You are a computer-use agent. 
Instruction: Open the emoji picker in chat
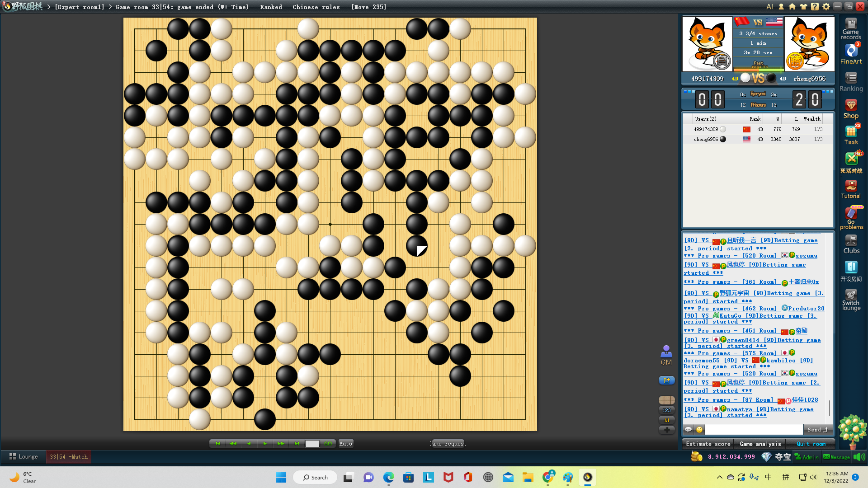[699, 430]
